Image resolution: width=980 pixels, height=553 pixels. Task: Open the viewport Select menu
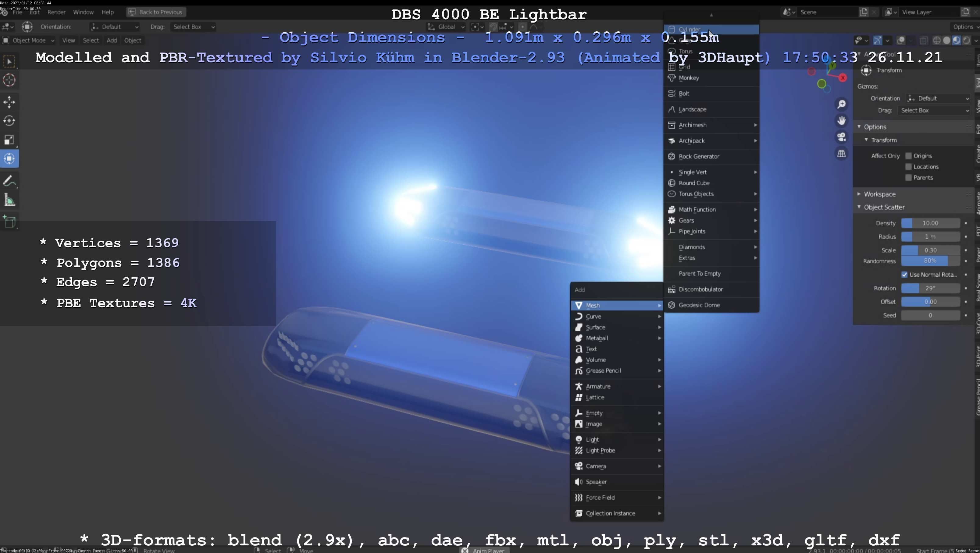click(x=91, y=40)
